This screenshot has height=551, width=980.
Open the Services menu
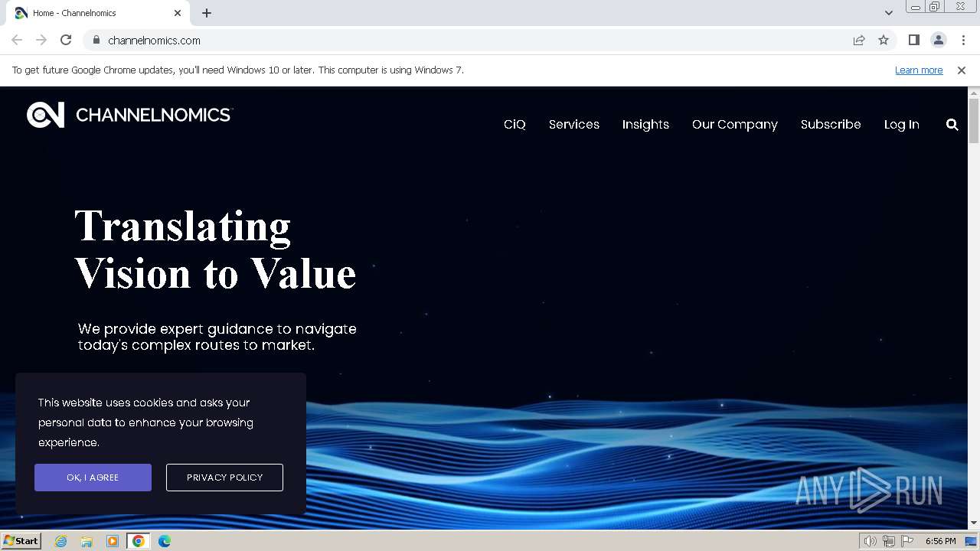click(573, 124)
